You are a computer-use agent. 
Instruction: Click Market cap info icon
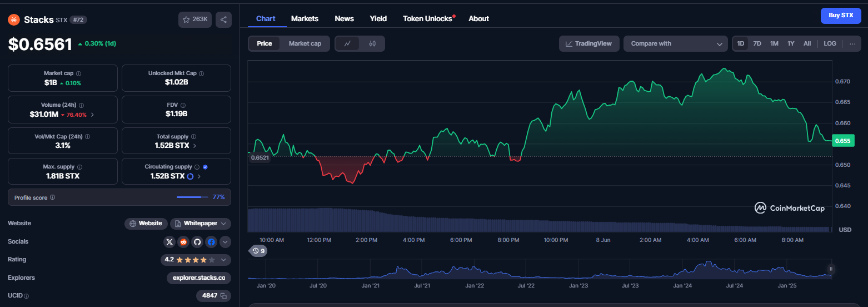tap(78, 73)
